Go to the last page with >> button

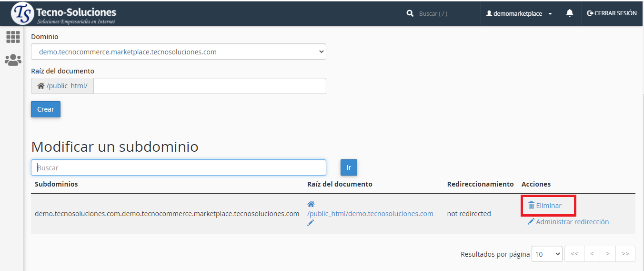(625, 254)
